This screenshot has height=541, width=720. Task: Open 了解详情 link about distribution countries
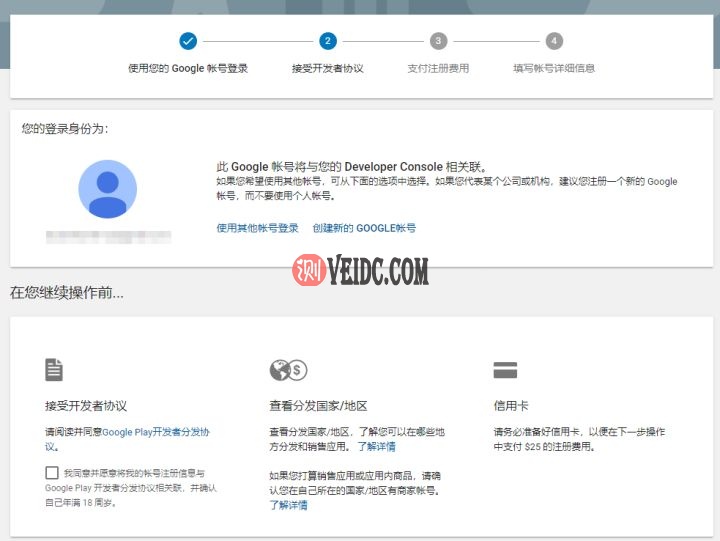tap(377, 446)
